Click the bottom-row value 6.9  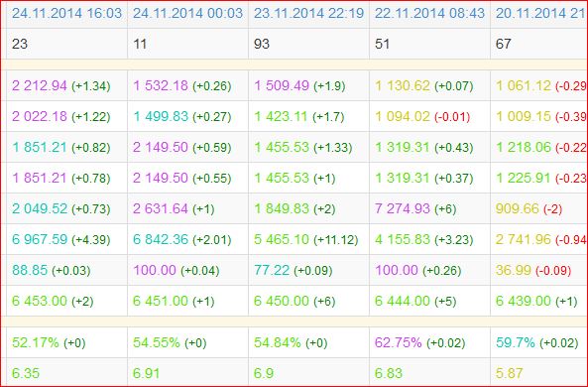coord(264,373)
